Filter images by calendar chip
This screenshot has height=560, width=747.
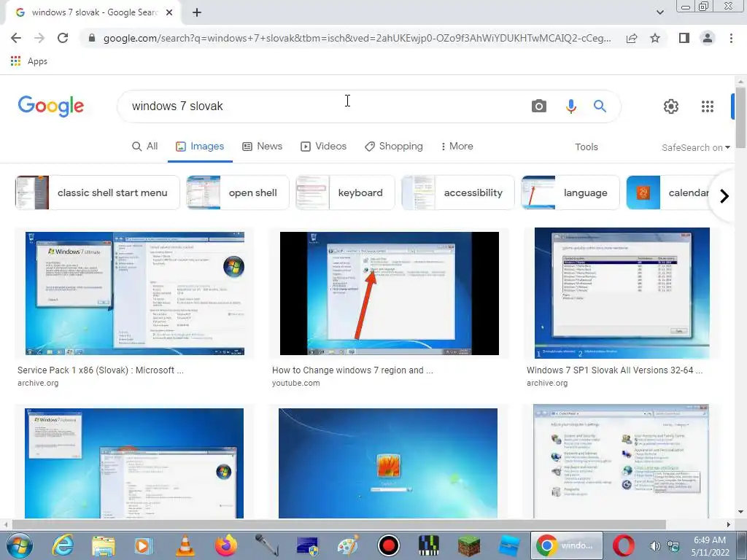coord(668,192)
